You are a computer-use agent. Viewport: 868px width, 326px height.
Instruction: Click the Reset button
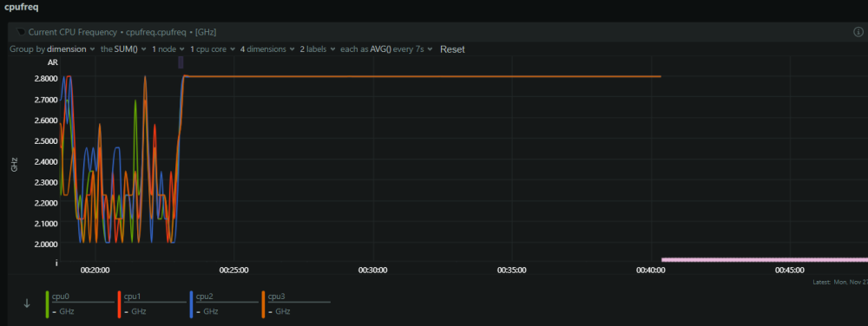coord(452,49)
